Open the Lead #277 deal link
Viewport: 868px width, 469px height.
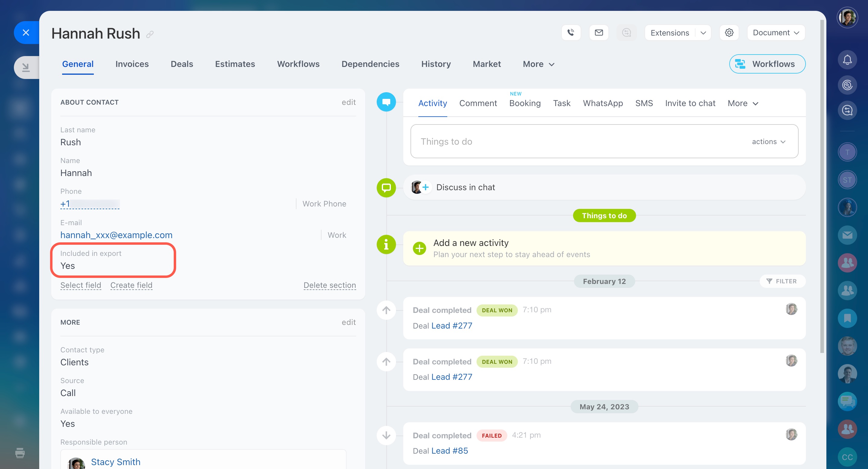pyautogui.click(x=451, y=326)
